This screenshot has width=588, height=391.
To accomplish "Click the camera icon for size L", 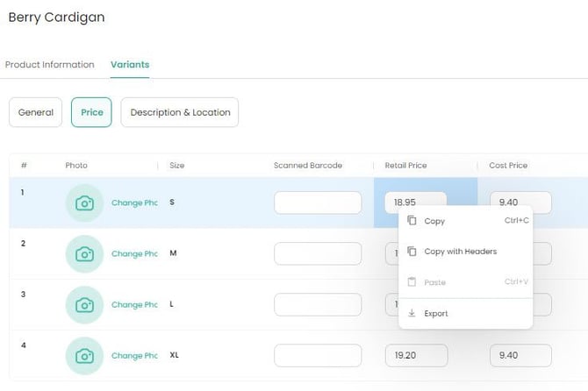I will pyautogui.click(x=84, y=305).
